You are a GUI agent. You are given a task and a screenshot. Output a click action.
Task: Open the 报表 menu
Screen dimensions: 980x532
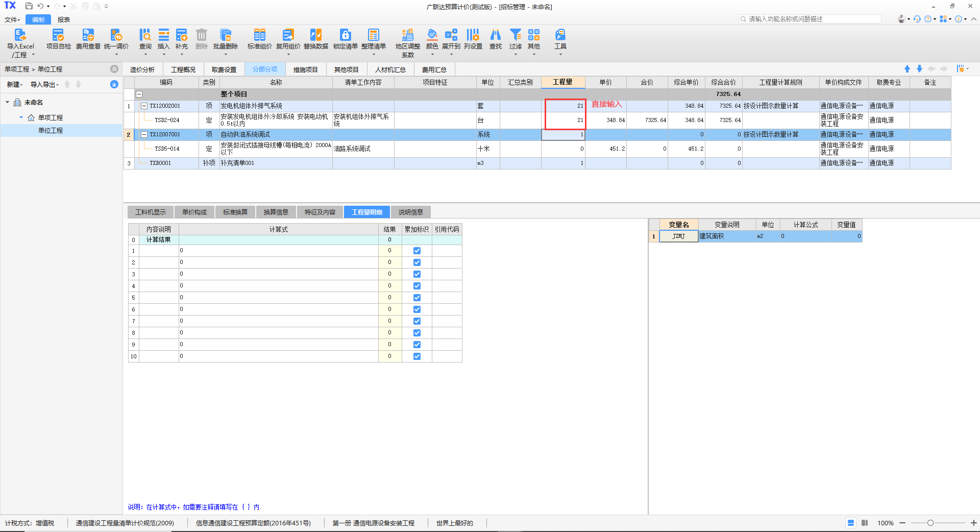click(x=64, y=20)
